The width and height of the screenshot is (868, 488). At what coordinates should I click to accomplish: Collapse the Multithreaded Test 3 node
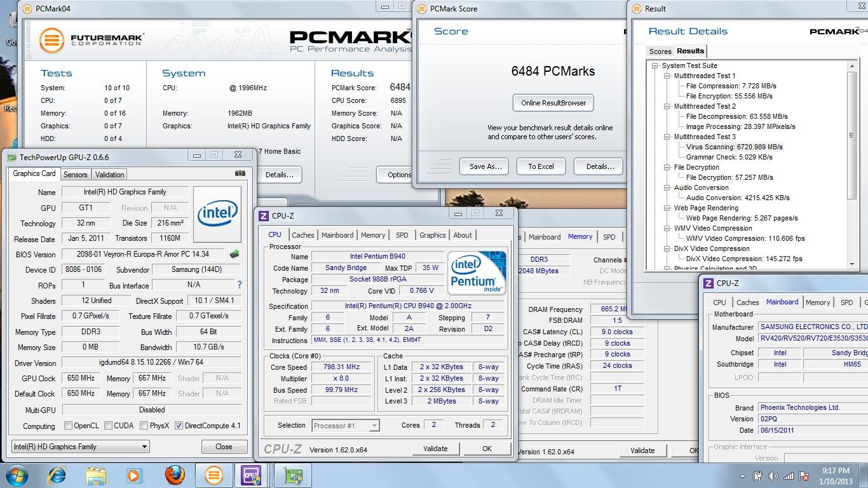(x=667, y=137)
